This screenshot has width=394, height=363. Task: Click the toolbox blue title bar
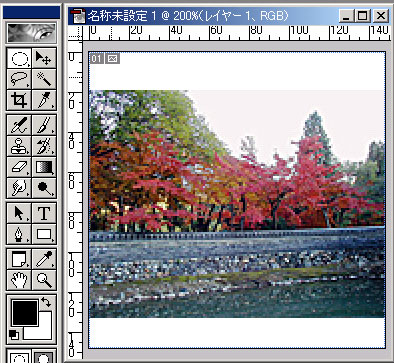[x=31, y=12]
